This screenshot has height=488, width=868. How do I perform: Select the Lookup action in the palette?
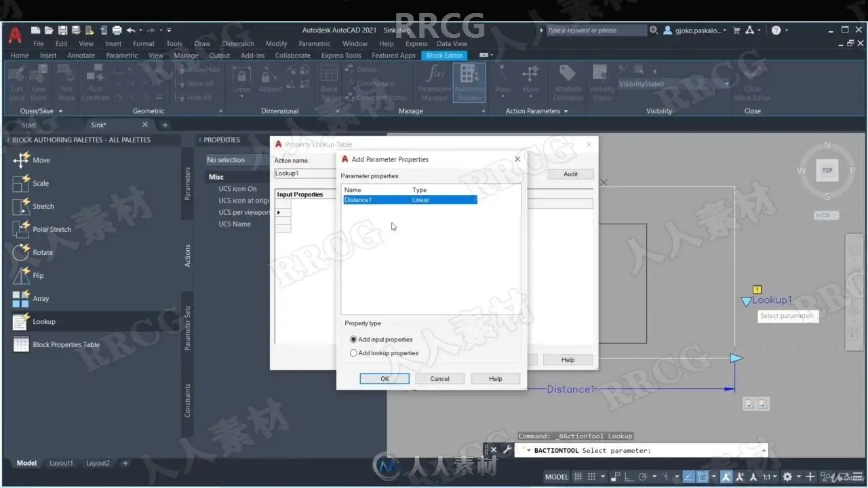34,322
